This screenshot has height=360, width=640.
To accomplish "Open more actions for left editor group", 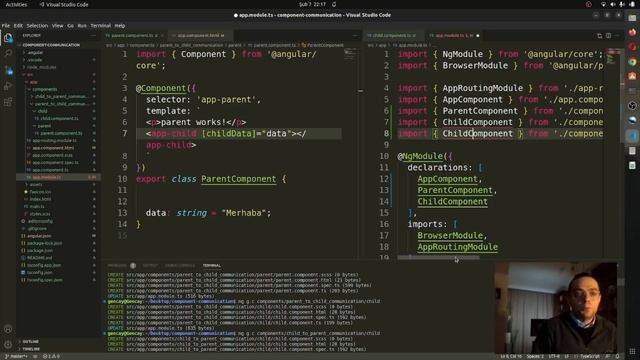I will pos(355,36).
